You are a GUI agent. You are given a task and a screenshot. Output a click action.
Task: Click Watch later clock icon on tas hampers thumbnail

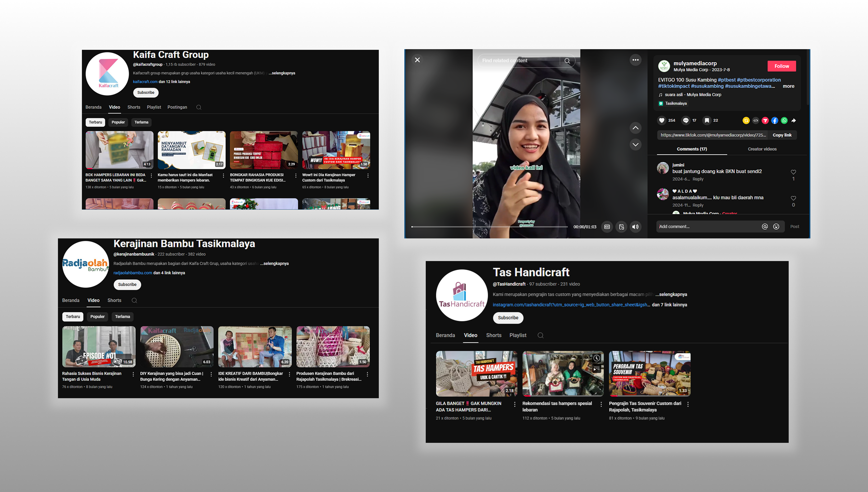(x=596, y=358)
